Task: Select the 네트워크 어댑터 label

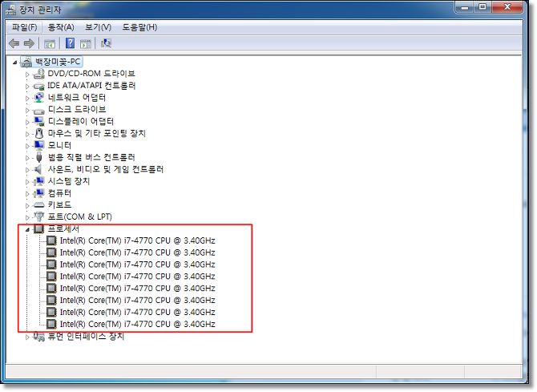Action: click(x=77, y=98)
